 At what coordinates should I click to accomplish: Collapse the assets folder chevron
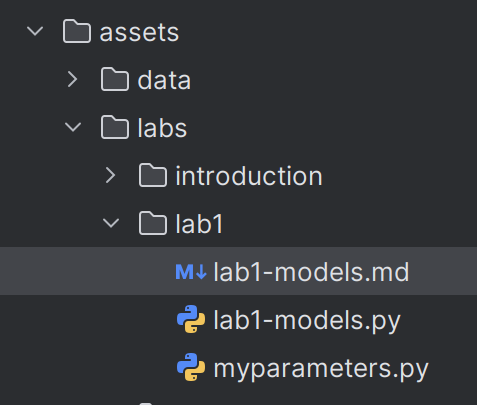pos(35,32)
